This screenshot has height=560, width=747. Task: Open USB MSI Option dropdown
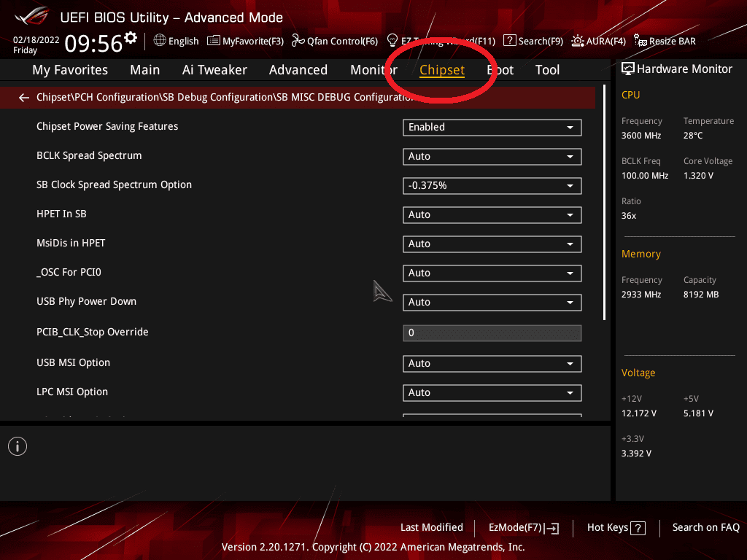point(492,364)
